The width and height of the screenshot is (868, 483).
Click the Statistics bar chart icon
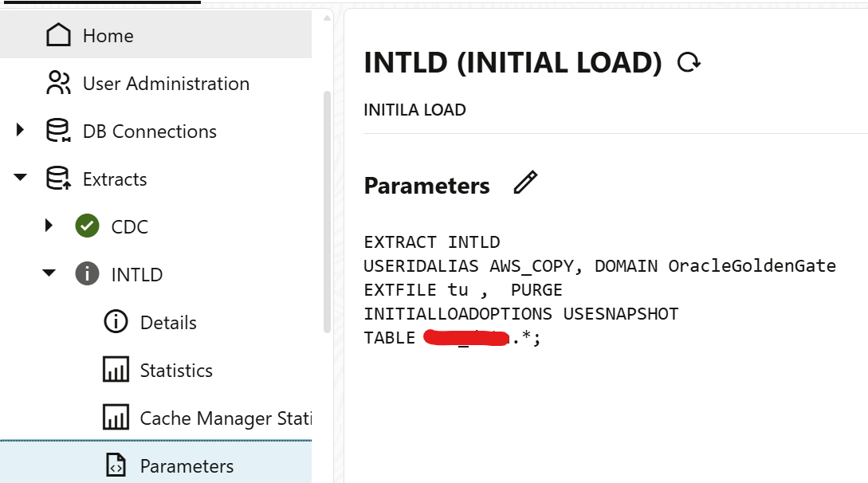pyautogui.click(x=116, y=370)
